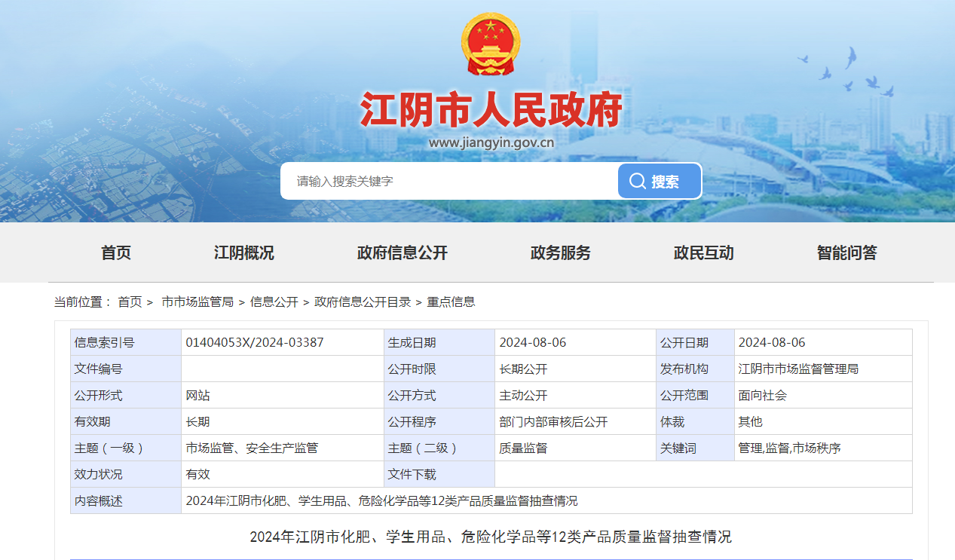Viewport: 955px width, 560px height.
Task: Open 政府信息公开目录 breadcrumb link
Action: (x=363, y=302)
